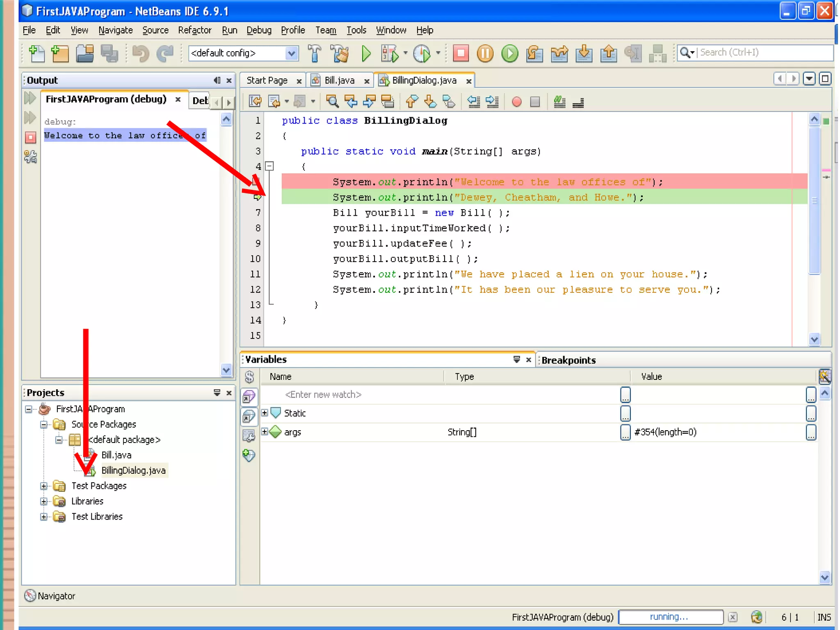Click the Finish Debugger Session stop icon
The width and height of the screenshot is (840, 630).
461,53
